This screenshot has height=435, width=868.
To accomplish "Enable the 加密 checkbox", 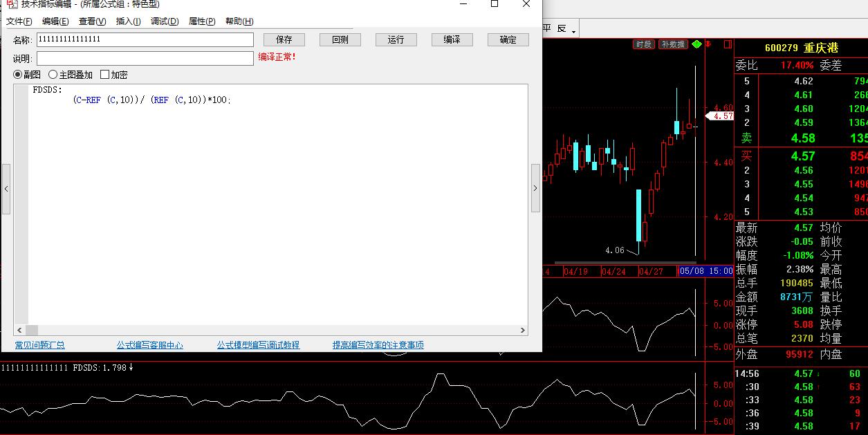I will click(105, 75).
